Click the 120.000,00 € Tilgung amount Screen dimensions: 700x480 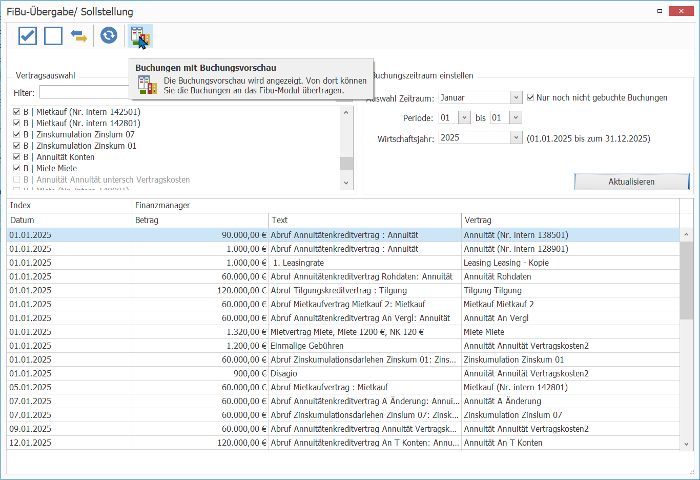(200, 290)
